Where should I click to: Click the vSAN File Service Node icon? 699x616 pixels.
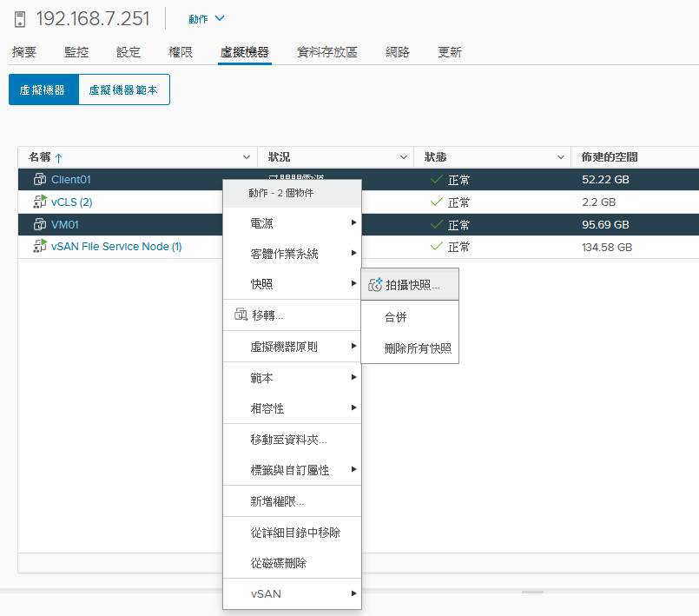(x=39, y=247)
